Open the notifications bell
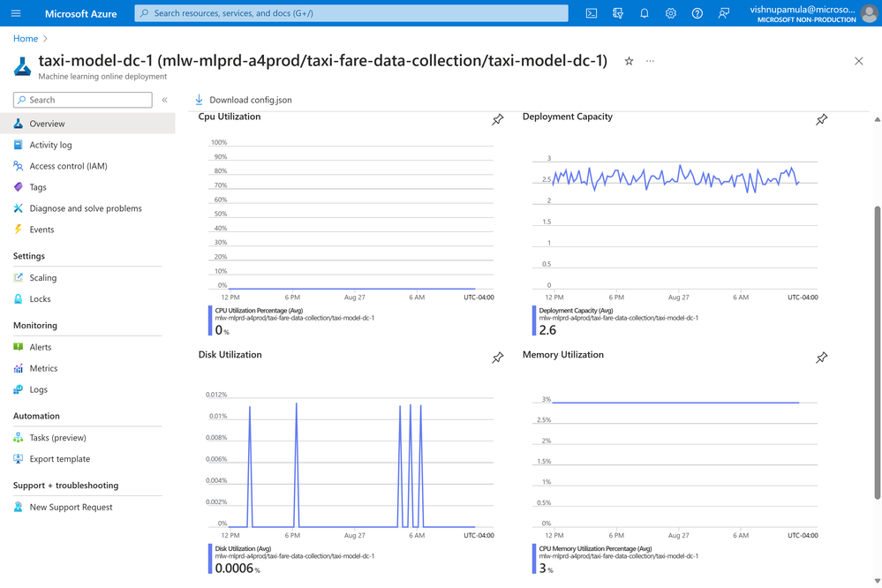Image resolution: width=882 pixels, height=588 pixels. [x=644, y=13]
